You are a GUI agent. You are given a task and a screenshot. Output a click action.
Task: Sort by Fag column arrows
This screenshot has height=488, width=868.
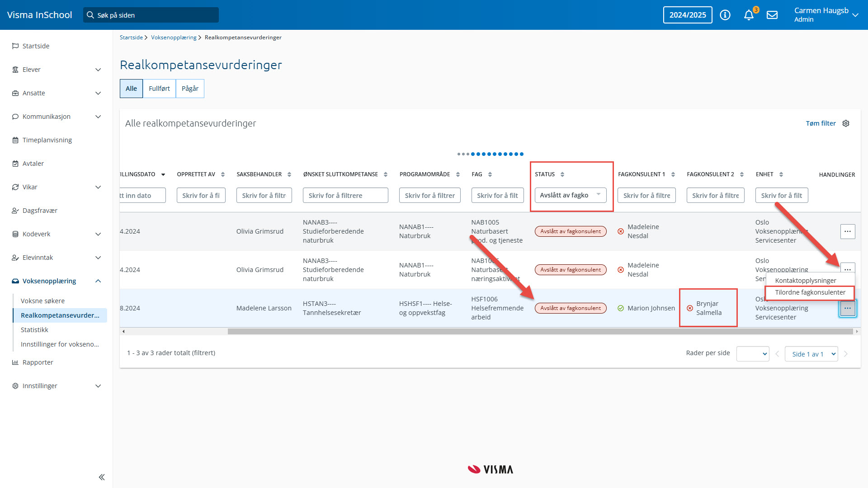490,174
